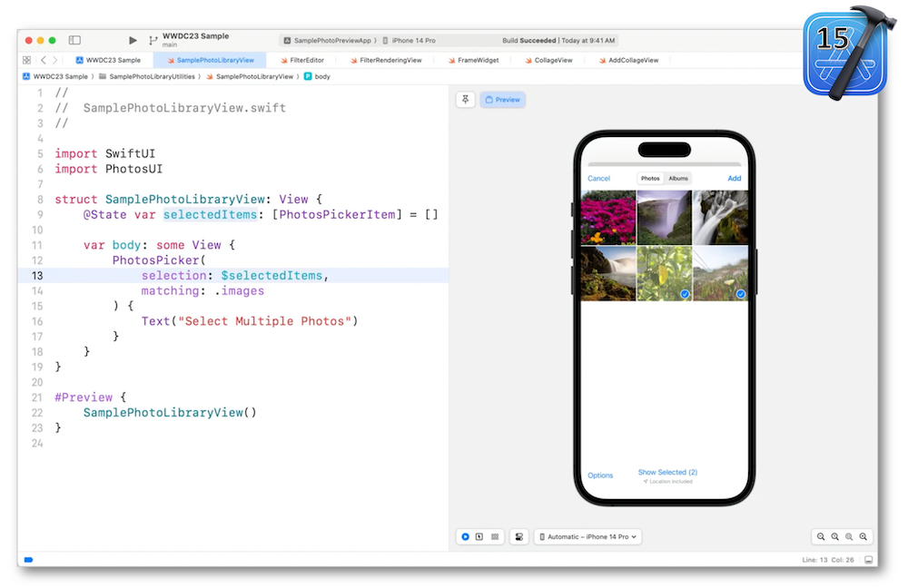Tap Cancel in the photo picker
This screenshot has height=588, width=908.
(x=598, y=178)
